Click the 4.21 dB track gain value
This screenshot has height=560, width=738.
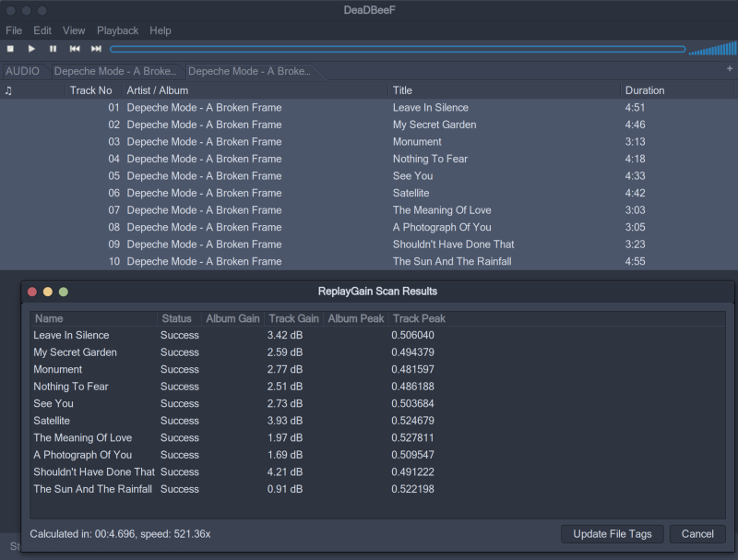(285, 472)
